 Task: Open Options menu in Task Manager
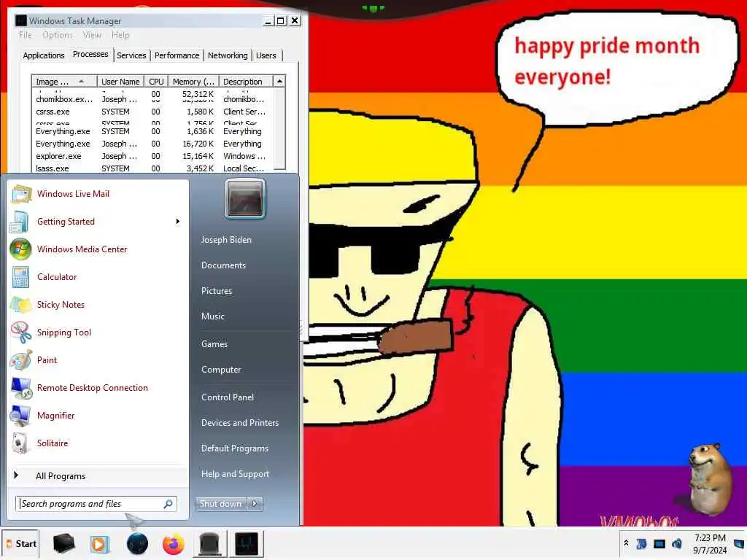[x=58, y=35]
